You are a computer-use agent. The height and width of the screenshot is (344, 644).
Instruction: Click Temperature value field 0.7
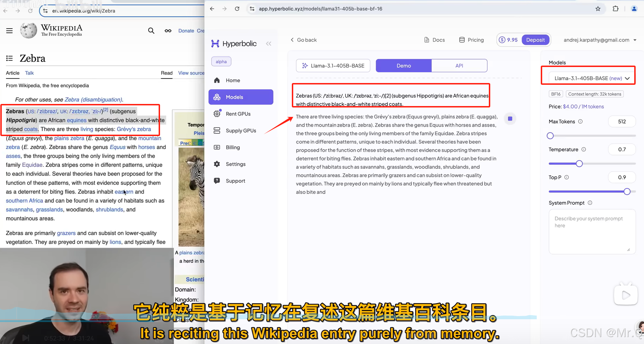622,149
